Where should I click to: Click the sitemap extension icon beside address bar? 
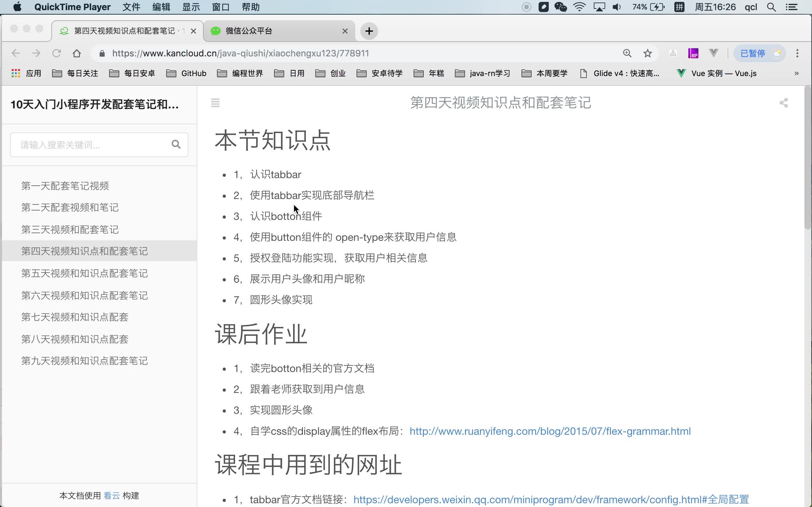tap(673, 53)
